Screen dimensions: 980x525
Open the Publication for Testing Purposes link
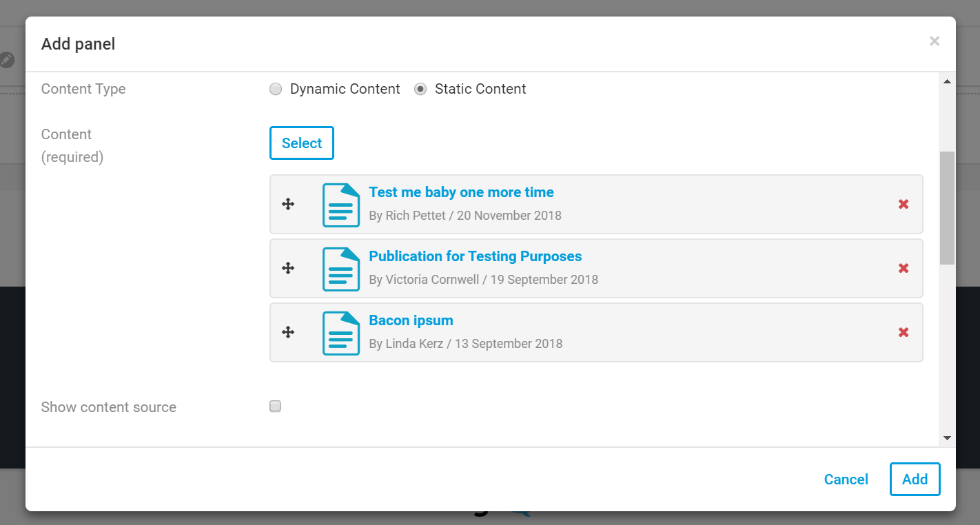(475, 256)
